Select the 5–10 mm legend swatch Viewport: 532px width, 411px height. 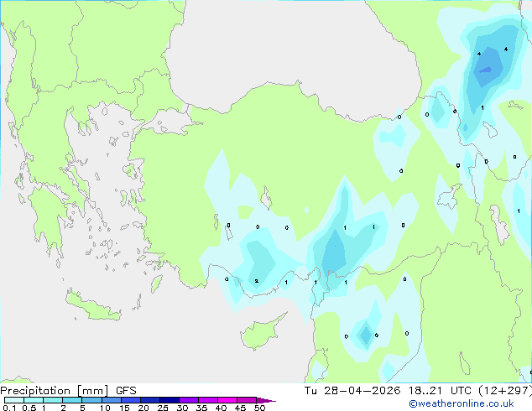point(91,400)
